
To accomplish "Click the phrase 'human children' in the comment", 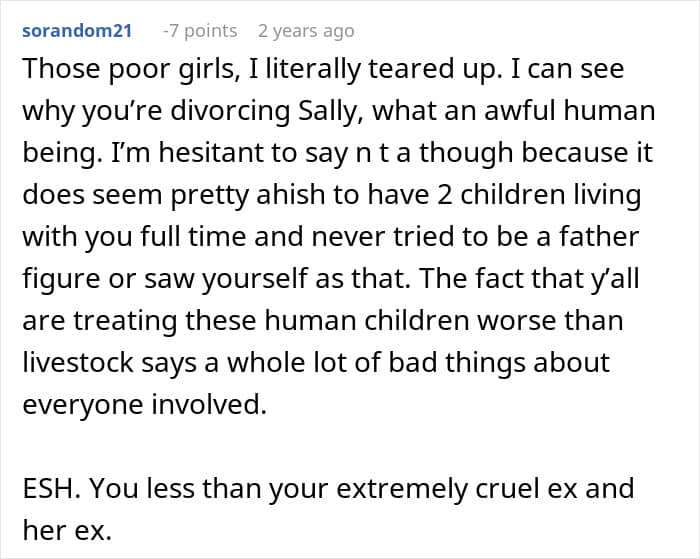I will click(x=367, y=321).
